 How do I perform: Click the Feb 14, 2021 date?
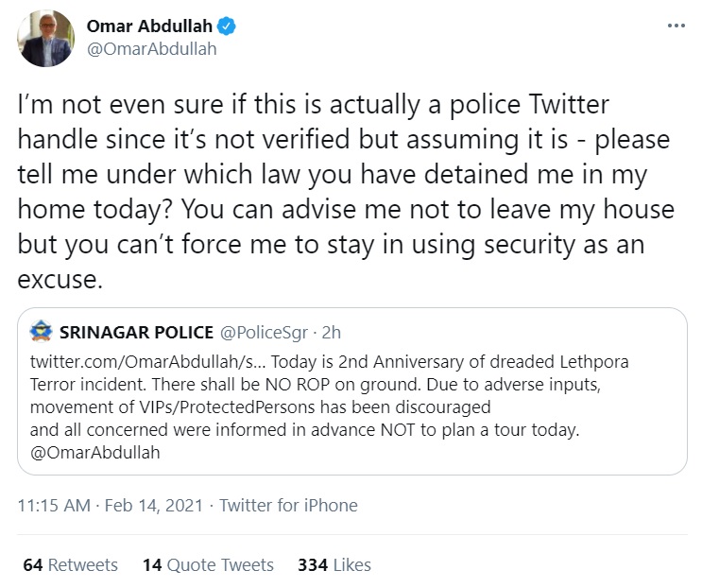pos(153,505)
